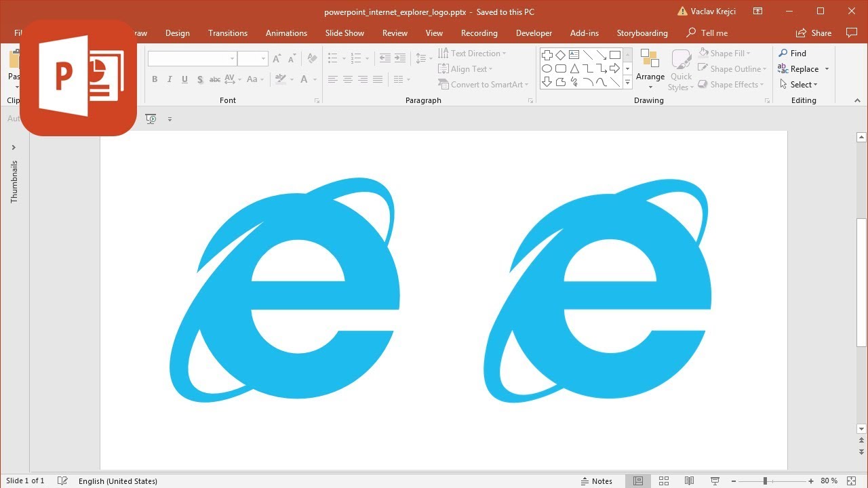Viewport: 868px width, 488px height.
Task: Select the rectangle shape in gallery
Action: pyautogui.click(x=614, y=55)
